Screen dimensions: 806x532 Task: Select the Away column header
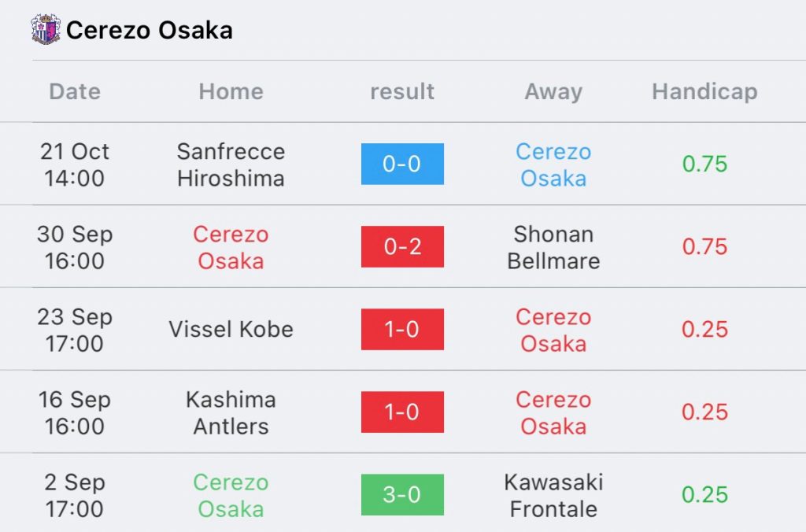(x=553, y=93)
